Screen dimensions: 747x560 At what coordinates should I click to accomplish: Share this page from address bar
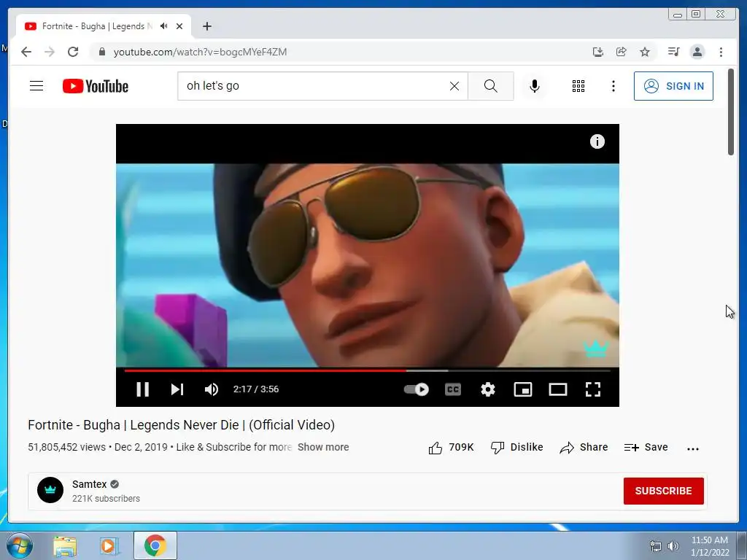point(622,52)
